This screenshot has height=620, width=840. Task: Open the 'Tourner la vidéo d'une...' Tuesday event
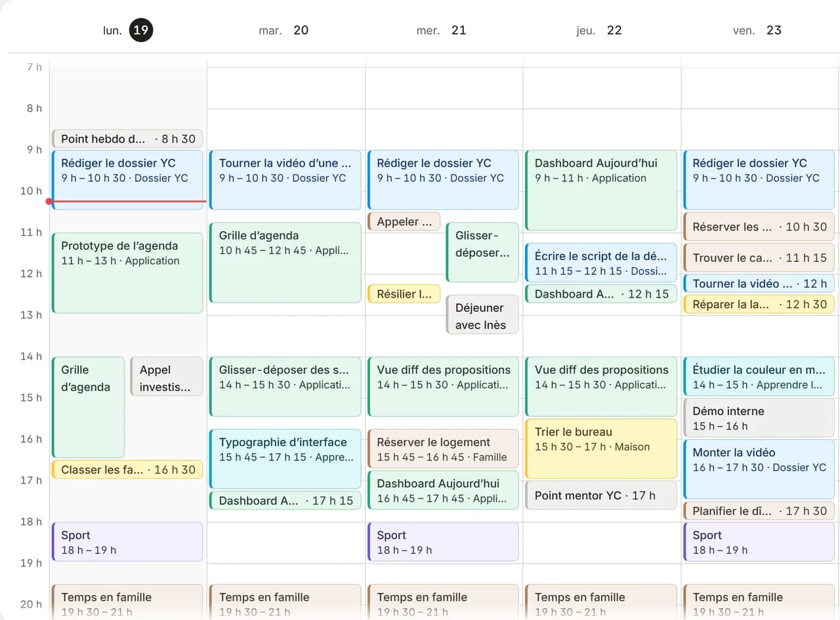tap(285, 180)
